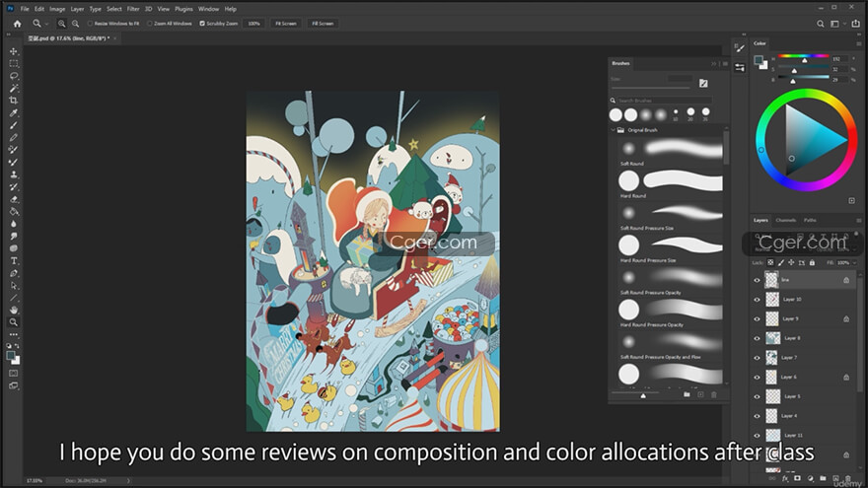The height and width of the screenshot is (488, 868).
Task: Open the Zoom tool preset dropdown arrow
Action: pos(46,24)
